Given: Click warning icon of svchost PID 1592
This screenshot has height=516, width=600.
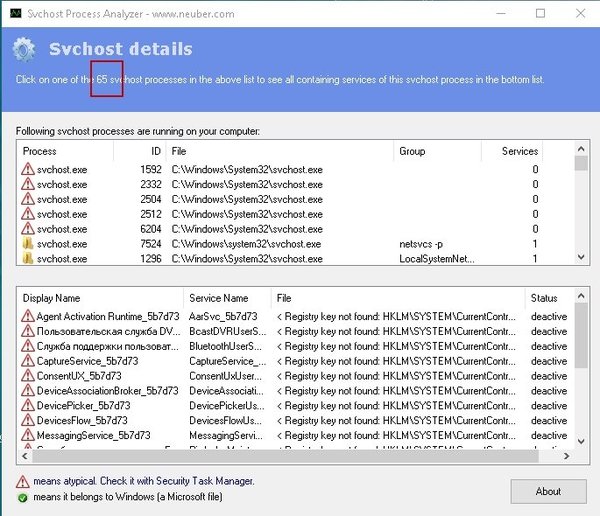Looking at the screenshot, I should (27, 170).
